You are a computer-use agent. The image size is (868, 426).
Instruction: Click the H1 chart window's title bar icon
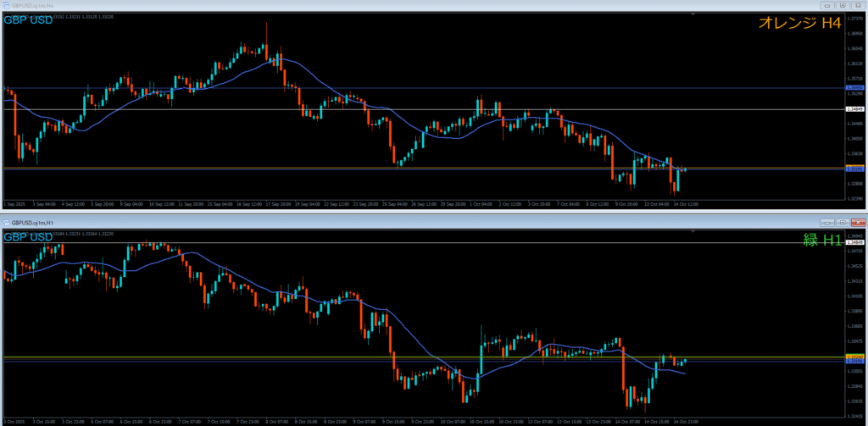(6, 223)
